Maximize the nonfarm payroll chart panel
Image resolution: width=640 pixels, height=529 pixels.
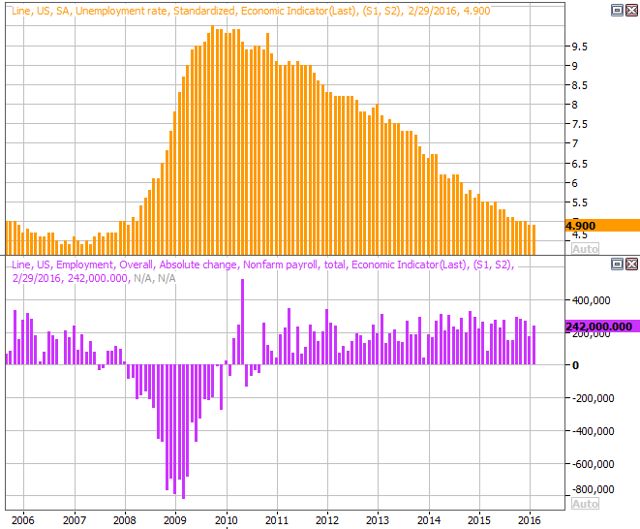tap(617, 264)
